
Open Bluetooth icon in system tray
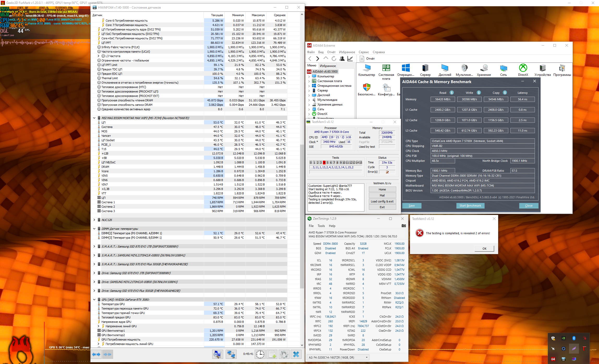point(574,338)
